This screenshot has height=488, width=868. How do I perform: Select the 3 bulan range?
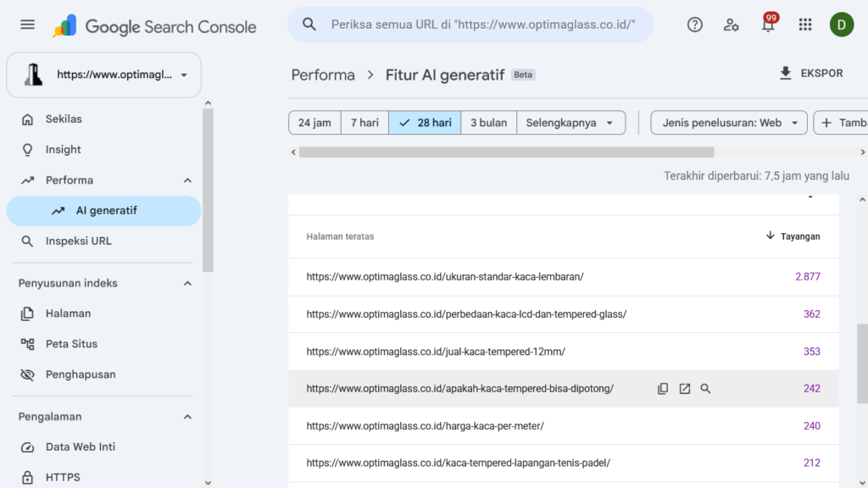[x=488, y=123]
